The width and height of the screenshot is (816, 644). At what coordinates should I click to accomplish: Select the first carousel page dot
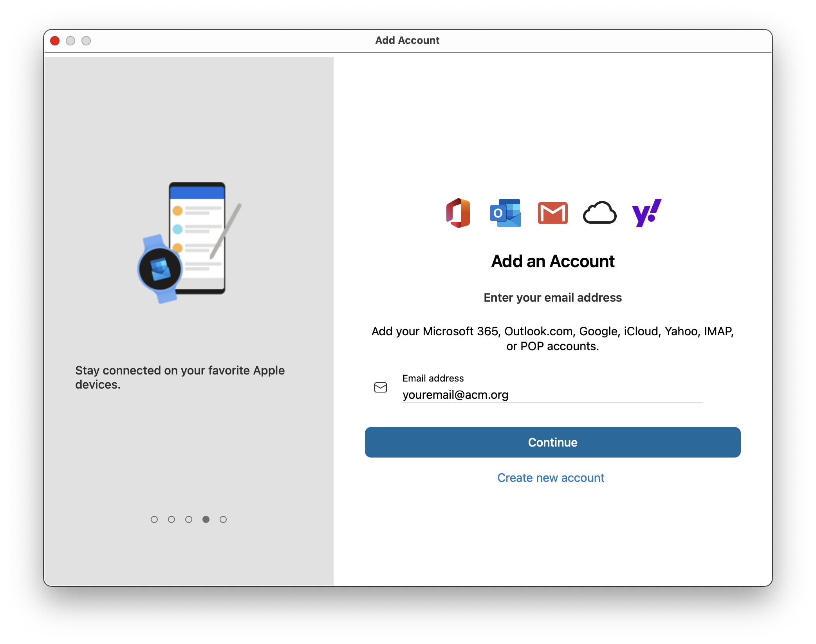(154, 519)
